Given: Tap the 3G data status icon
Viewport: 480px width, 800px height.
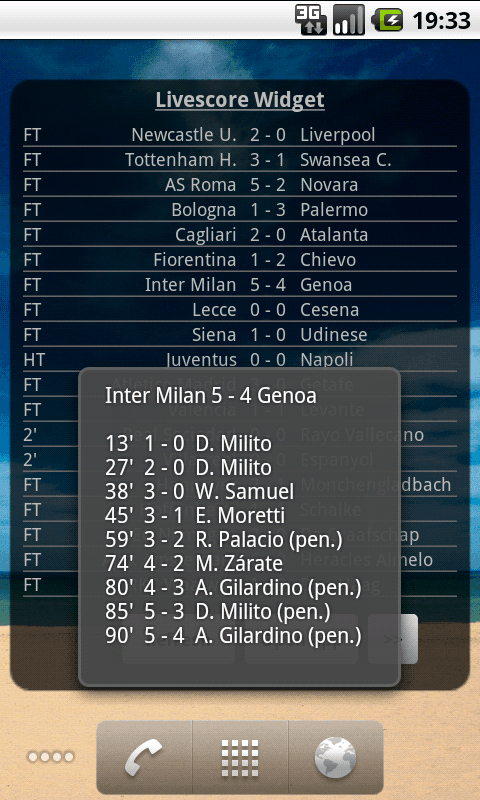Looking at the screenshot, I should point(311,20).
